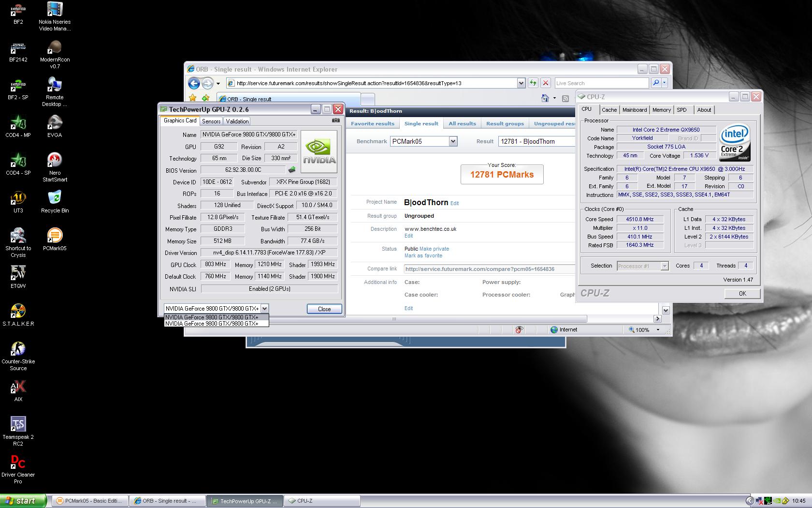Switch to CPU-Z taskbar item
This screenshot has width=812, height=508.
322,501
